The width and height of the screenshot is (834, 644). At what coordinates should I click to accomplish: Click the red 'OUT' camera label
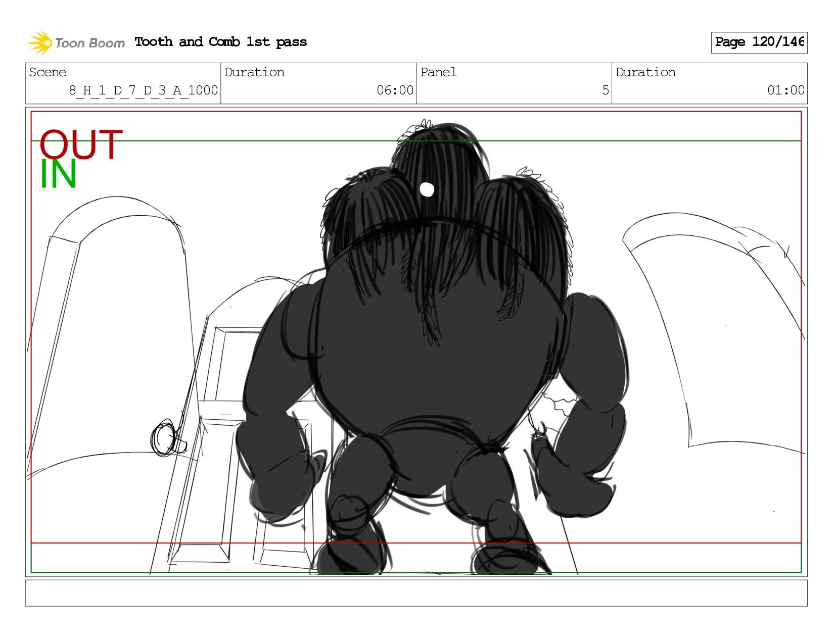tap(81, 144)
